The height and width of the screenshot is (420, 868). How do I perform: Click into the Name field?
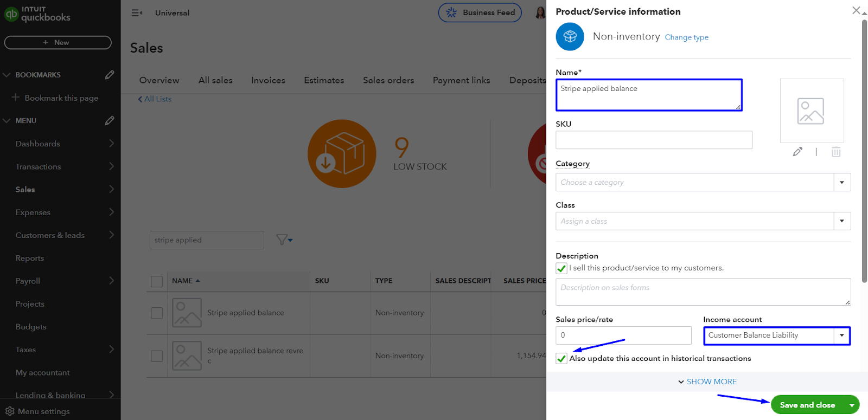(x=649, y=95)
